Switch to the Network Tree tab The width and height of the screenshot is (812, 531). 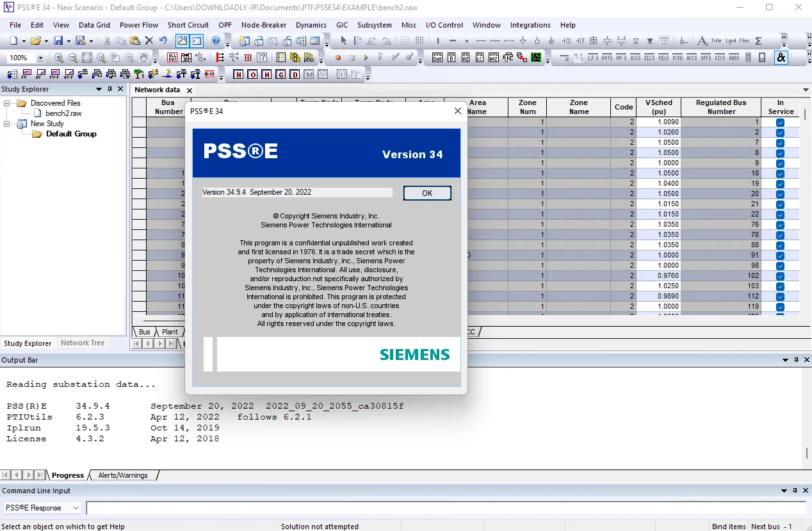tap(83, 343)
